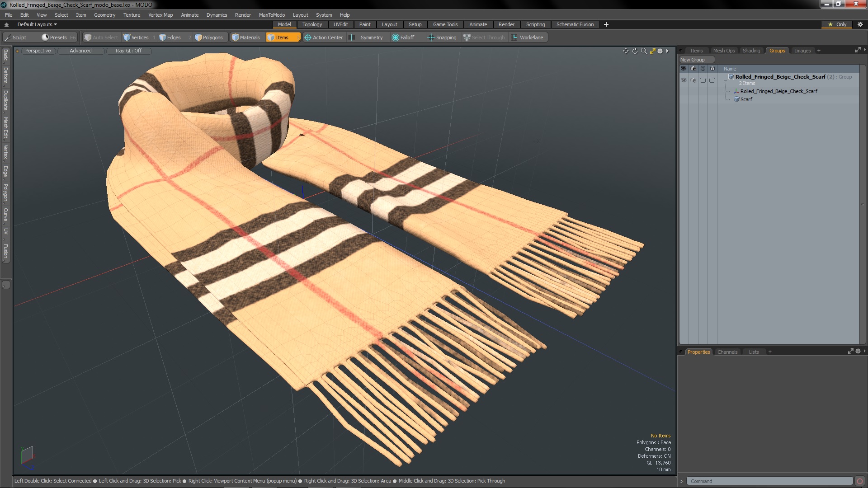
Task: Switch to the Schematic Fusion layout tab
Action: pos(575,24)
